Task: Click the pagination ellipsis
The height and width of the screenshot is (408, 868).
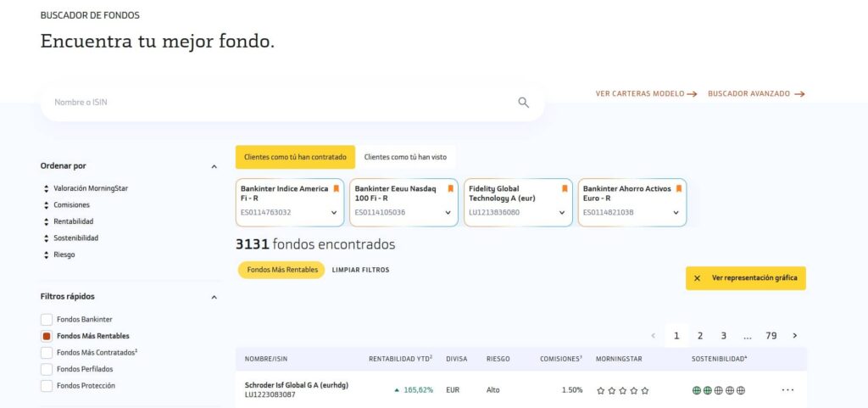Action: pos(748,336)
